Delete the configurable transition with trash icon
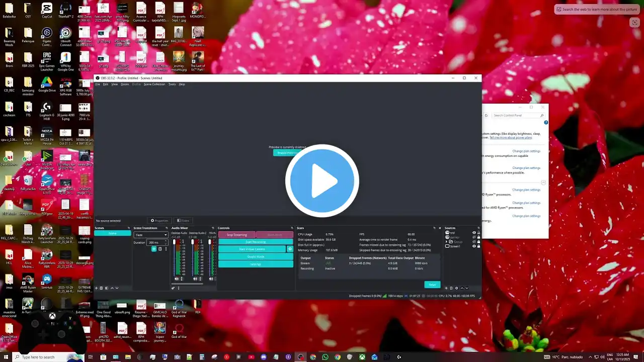This screenshot has width=644, height=362. pos(160,249)
